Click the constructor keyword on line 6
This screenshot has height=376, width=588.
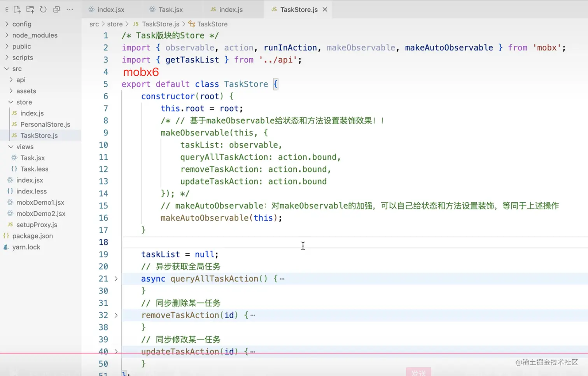tap(168, 96)
